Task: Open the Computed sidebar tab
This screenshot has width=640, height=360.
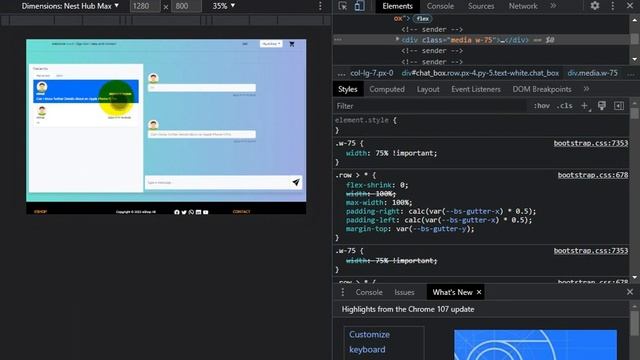Action: (x=387, y=89)
